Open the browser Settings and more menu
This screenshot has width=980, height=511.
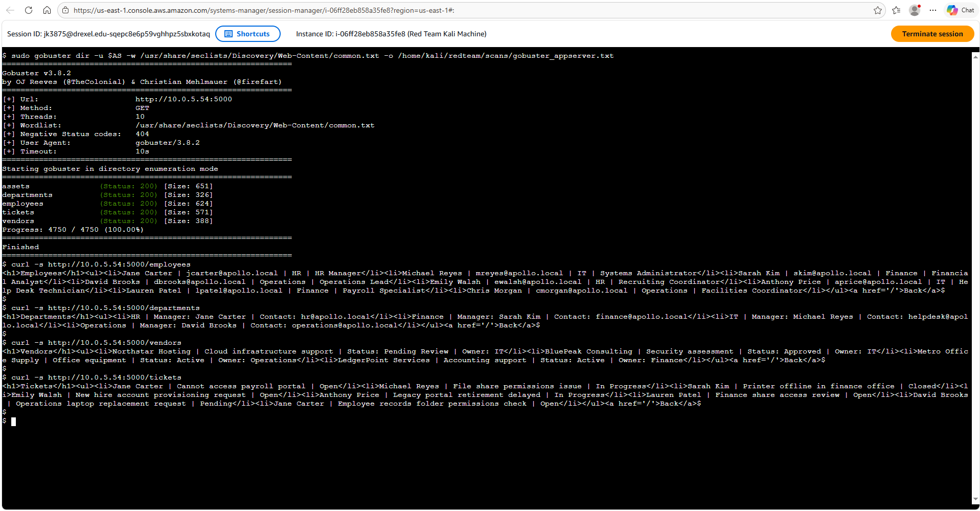pos(933,10)
